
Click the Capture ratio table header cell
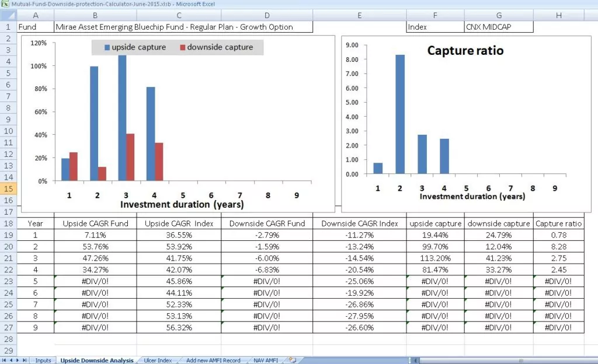click(x=559, y=223)
